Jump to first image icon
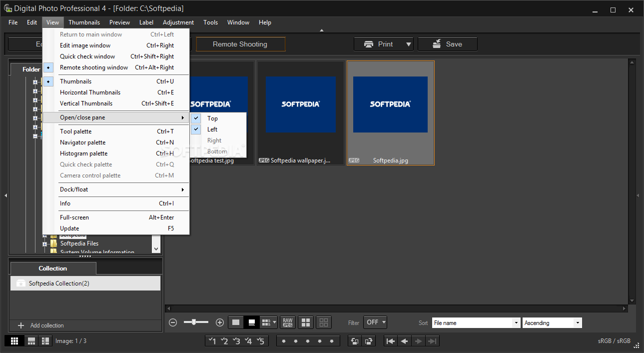Image resolution: width=644 pixels, height=353 pixels. pos(391,341)
